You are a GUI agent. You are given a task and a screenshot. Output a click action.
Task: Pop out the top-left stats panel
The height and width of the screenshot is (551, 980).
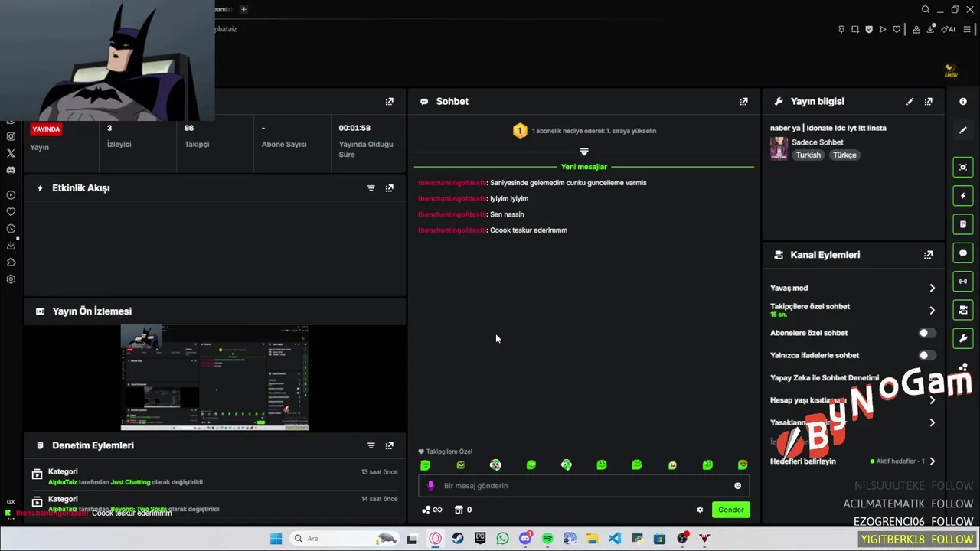pos(390,101)
